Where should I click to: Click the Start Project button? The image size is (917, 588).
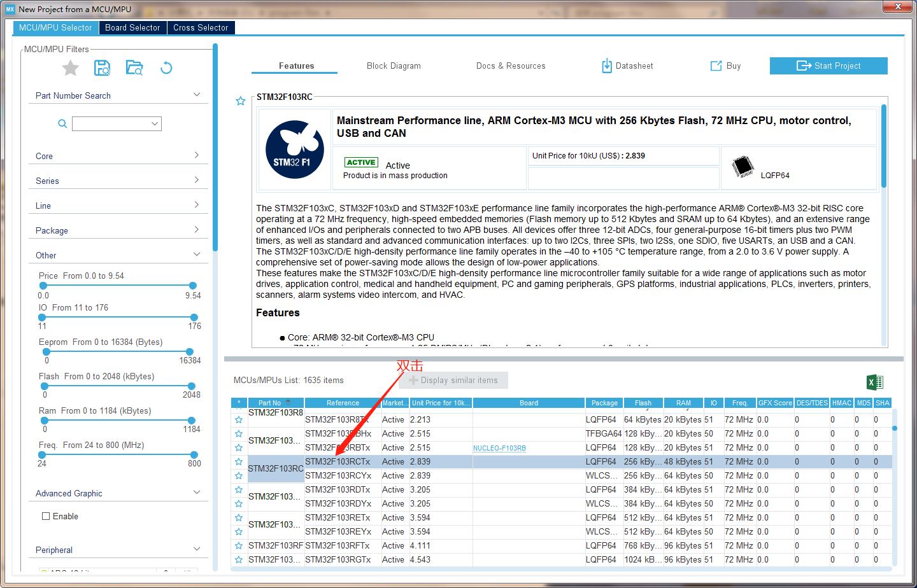(x=828, y=66)
